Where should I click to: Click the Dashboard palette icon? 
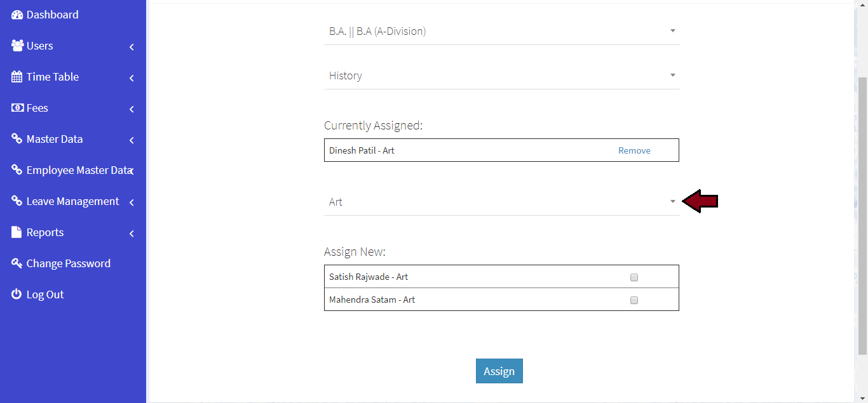(x=17, y=15)
